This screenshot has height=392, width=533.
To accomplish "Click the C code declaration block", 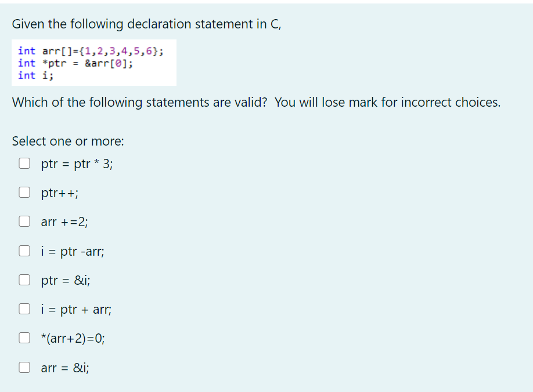I will tap(94, 62).
